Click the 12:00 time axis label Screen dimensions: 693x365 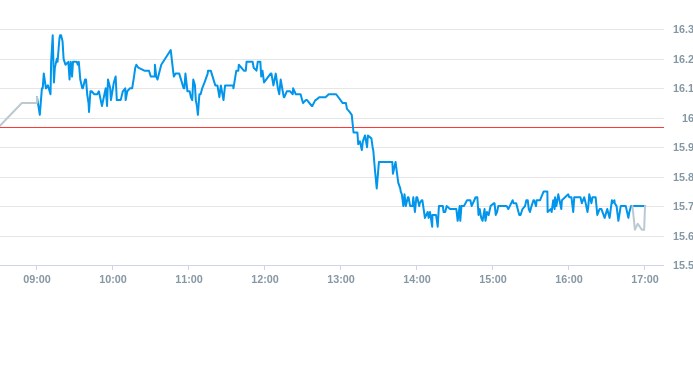[265, 279]
